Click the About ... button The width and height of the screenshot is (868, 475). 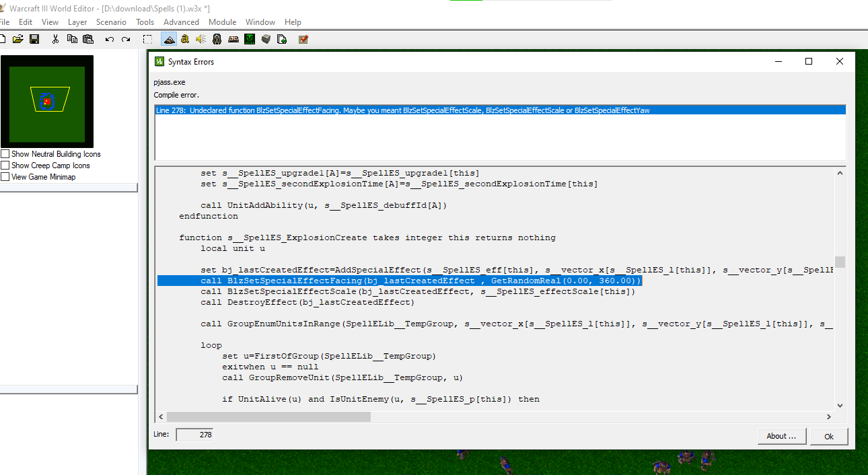click(781, 436)
